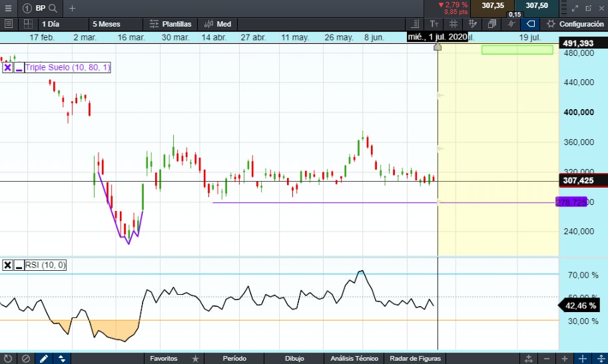Click the date marker mié., 1 jul. 2020
This screenshot has width=608, height=364.
point(437,37)
